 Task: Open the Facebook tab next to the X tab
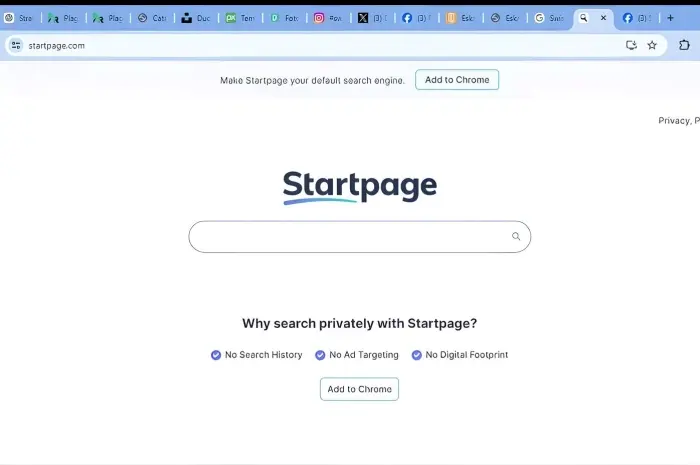417,18
